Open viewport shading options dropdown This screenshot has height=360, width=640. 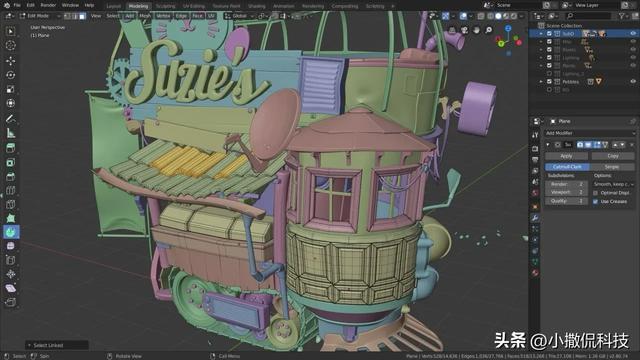(521, 16)
